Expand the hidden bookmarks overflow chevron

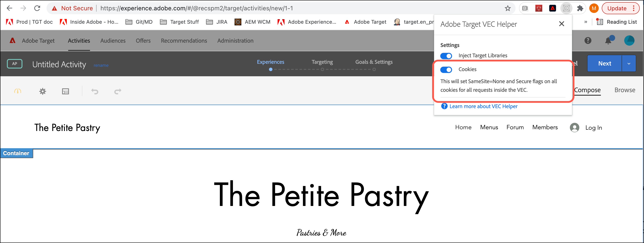(586, 22)
